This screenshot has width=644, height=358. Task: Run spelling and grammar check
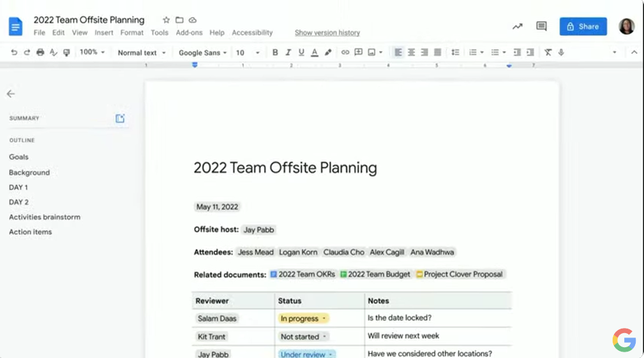tap(54, 52)
